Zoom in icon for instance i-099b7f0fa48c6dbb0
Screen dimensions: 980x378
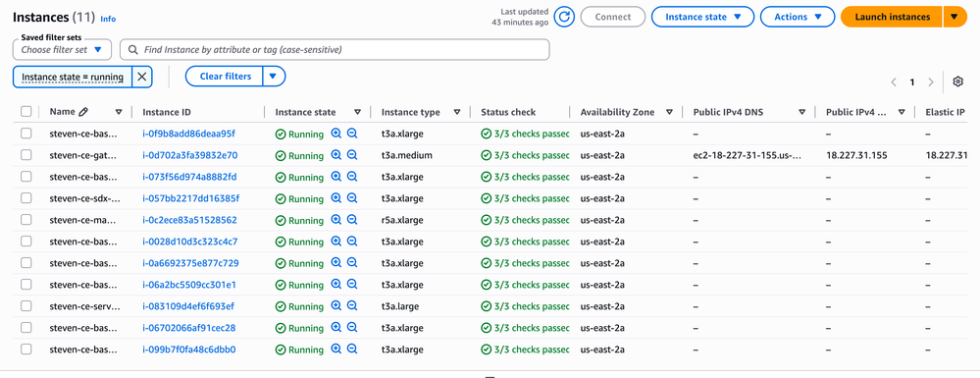(x=336, y=350)
